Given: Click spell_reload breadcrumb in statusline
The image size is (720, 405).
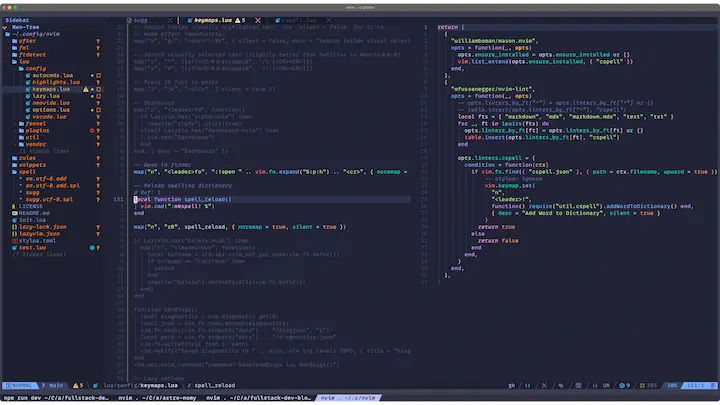Looking at the screenshot, I should (214, 385).
